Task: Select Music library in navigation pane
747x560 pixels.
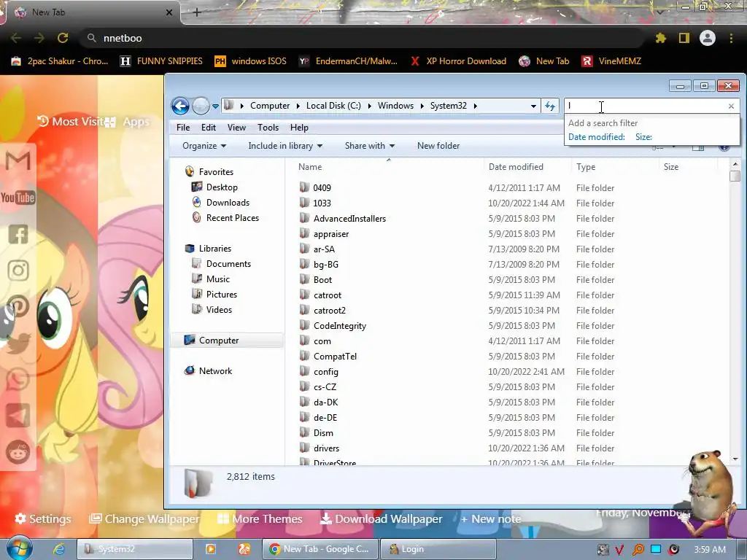Action: (217, 279)
